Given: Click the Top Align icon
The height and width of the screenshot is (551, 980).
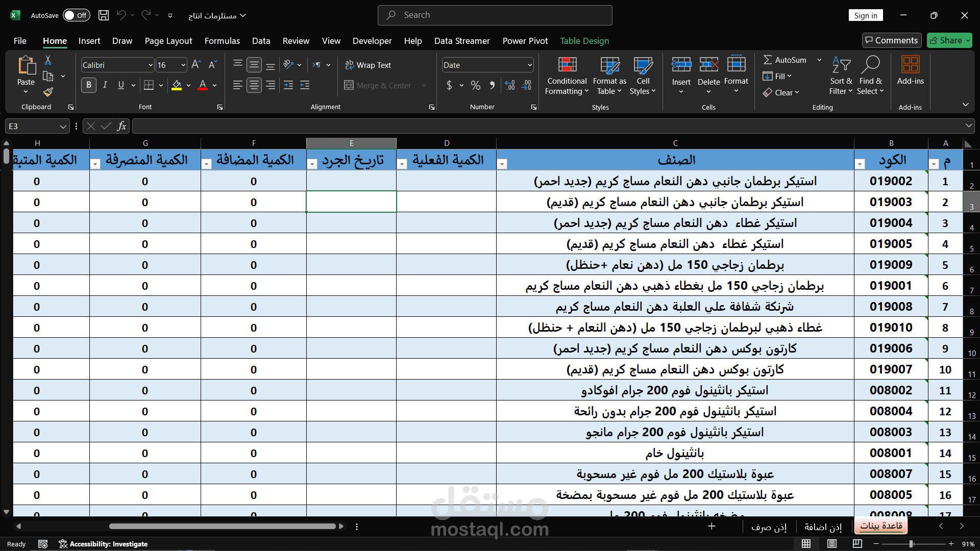Looking at the screenshot, I should (238, 65).
